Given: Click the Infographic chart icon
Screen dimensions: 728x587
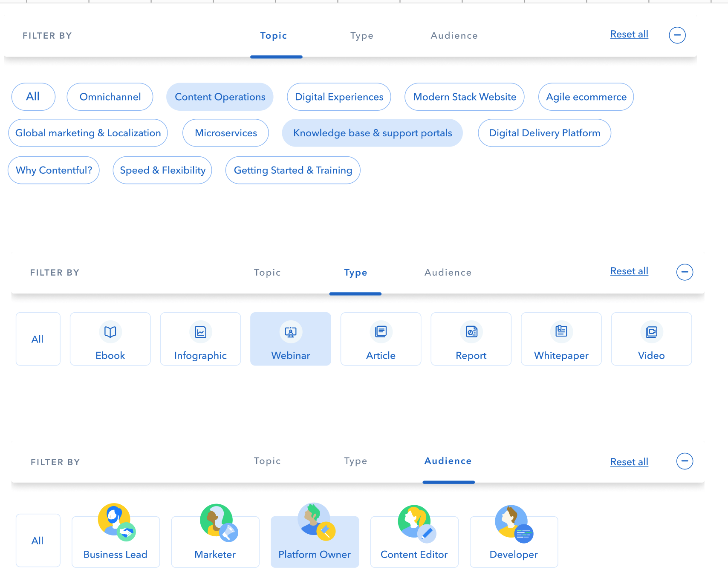Looking at the screenshot, I should 200,332.
